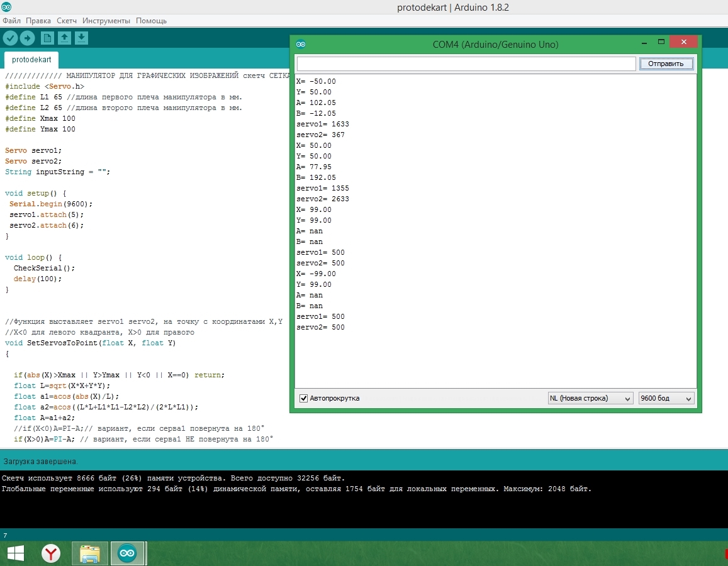Expand the NL (Новая строка) line ending dropdown
728x566 pixels.
click(590, 399)
